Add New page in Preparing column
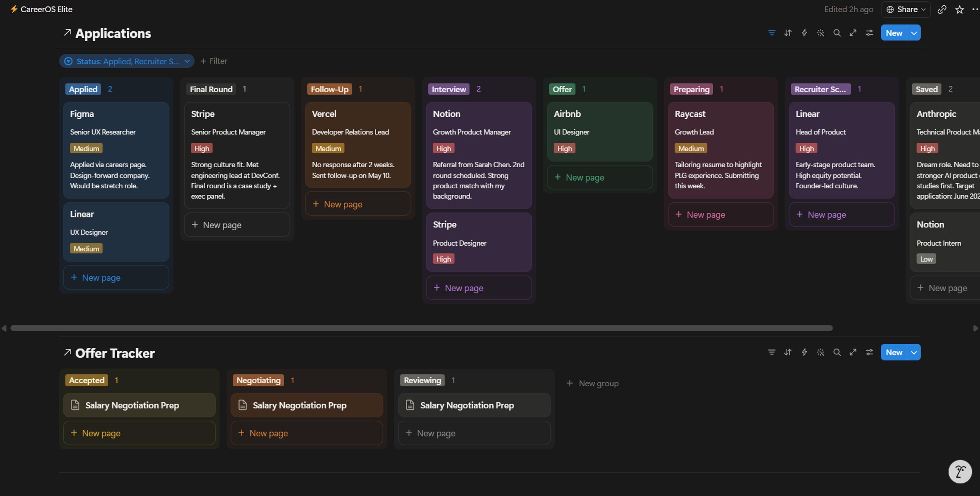 (721, 214)
